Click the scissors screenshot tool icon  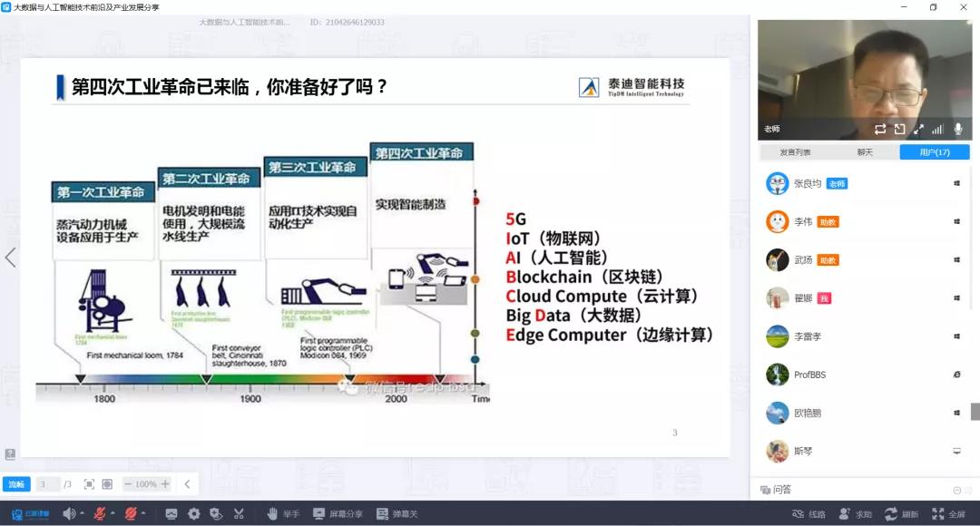click(x=239, y=514)
